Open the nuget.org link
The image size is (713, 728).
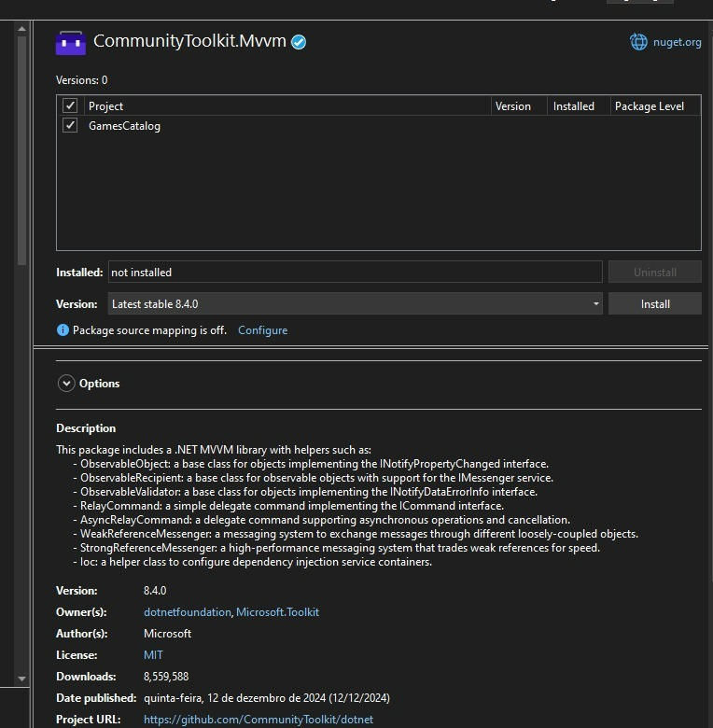678,42
